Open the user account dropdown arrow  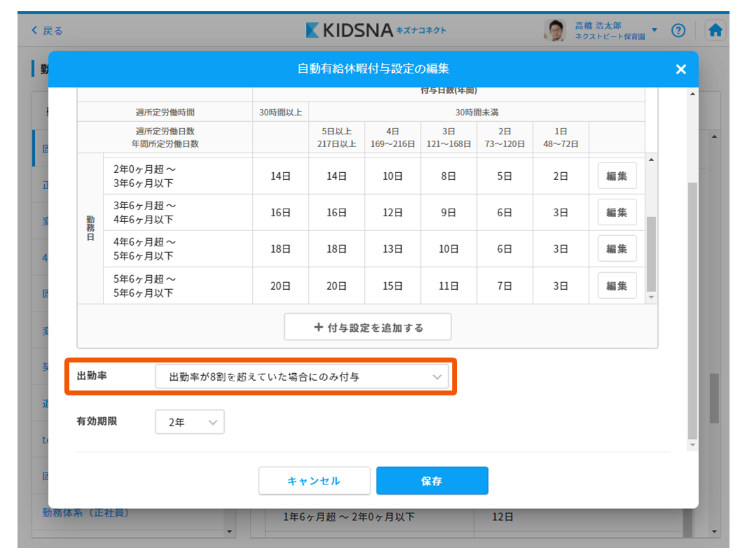click(655, 30)
